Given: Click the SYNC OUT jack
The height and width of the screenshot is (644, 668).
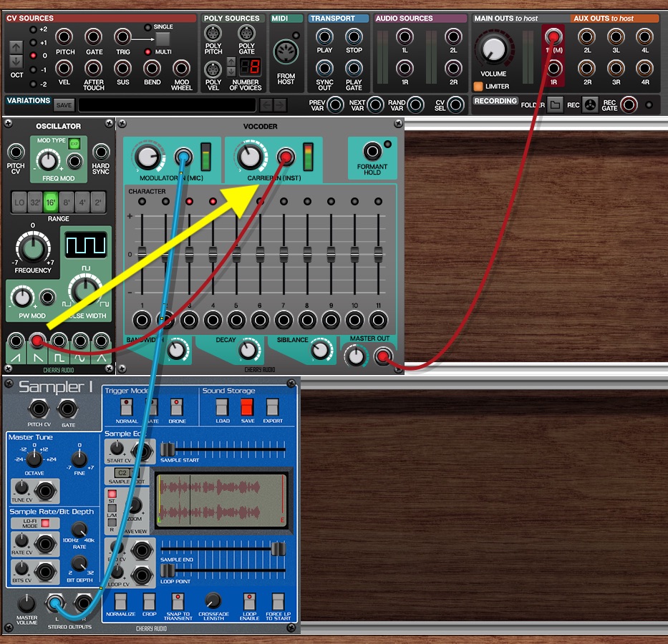Looking at the screenshot, I should (x=324, y=68).
